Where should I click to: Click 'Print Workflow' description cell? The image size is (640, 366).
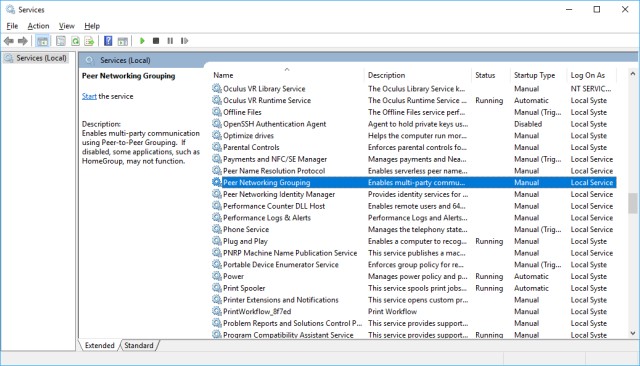392,311
